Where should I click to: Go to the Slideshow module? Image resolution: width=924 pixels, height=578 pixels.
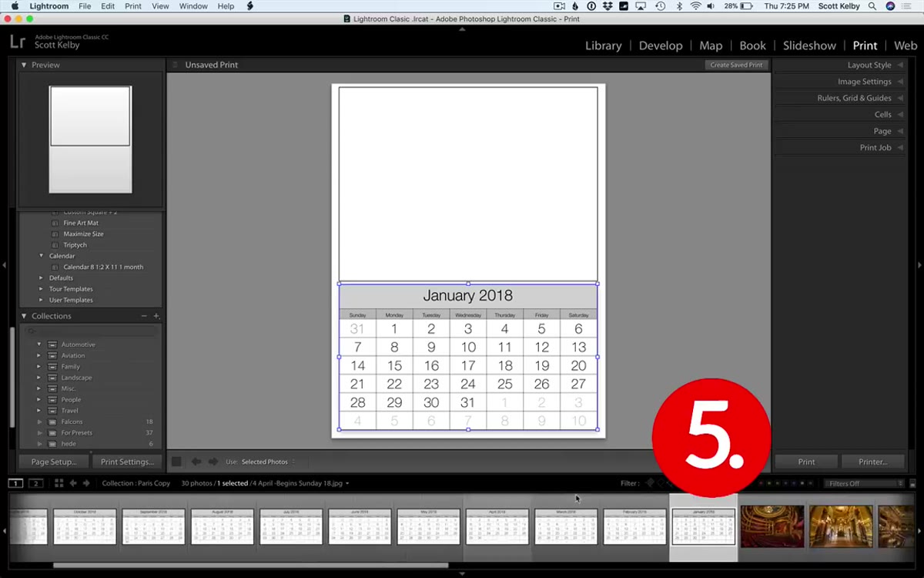809,45
